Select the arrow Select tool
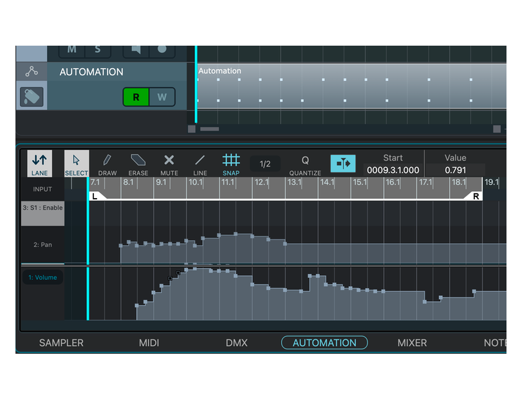This screenshot has width=520, height=420. pyautogui.click(x=77, y=163)
